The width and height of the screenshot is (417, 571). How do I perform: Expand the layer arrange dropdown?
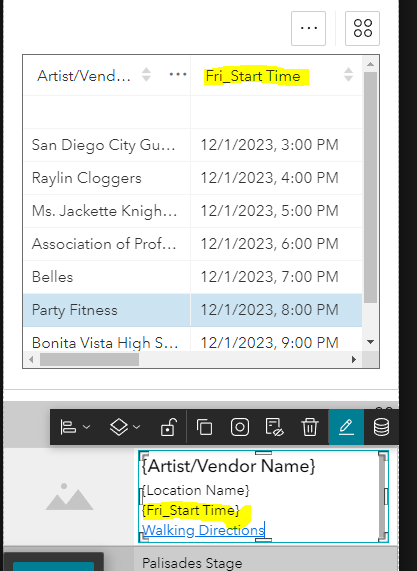pos(125,426)
